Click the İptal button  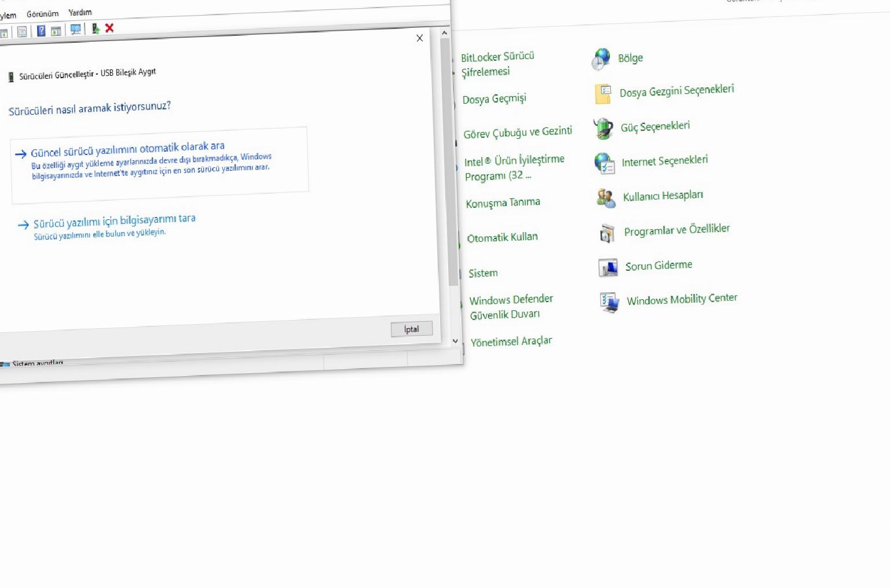(x=412, y=329)
